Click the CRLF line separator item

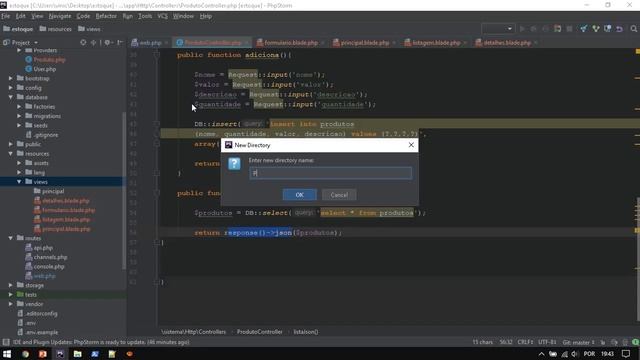click(x=525, y=342)
